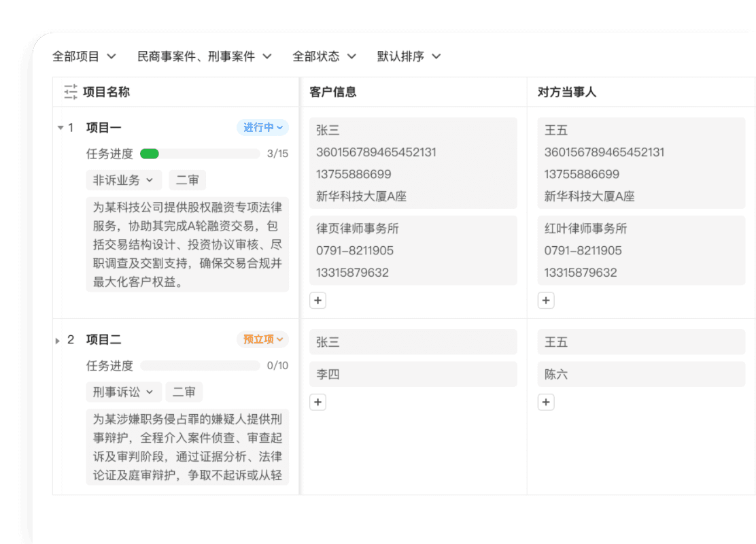Add client info in 项目一 row

point(317,301)
